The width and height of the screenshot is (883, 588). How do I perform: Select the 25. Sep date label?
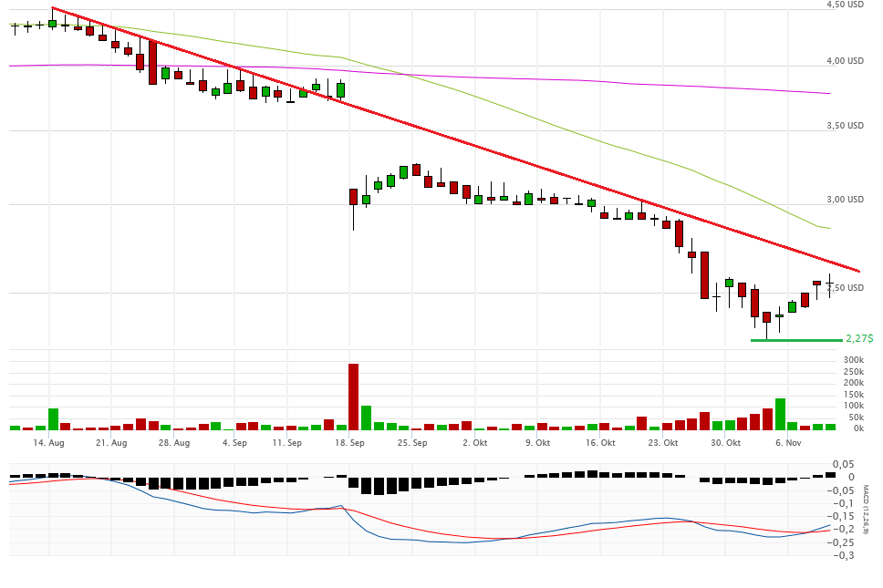pyautogui.click(x=412, y=443)
